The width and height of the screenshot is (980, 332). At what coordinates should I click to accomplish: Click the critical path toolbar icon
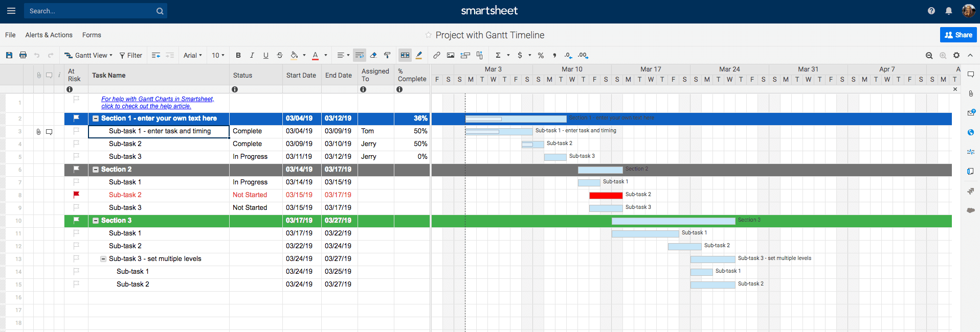[x=479, y=55]
